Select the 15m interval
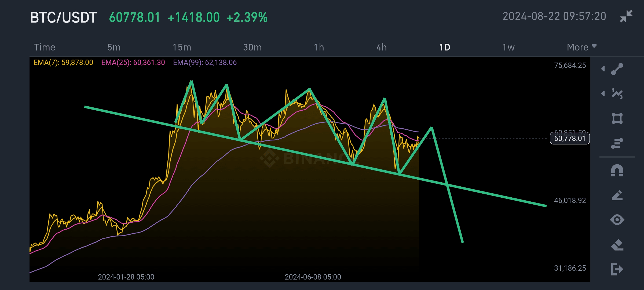The height and width of the screenshot is (290, 644). click(x=182, y=47)
